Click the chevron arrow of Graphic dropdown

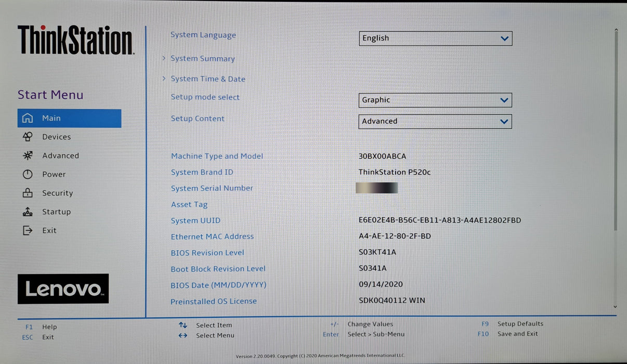[504, 100]
